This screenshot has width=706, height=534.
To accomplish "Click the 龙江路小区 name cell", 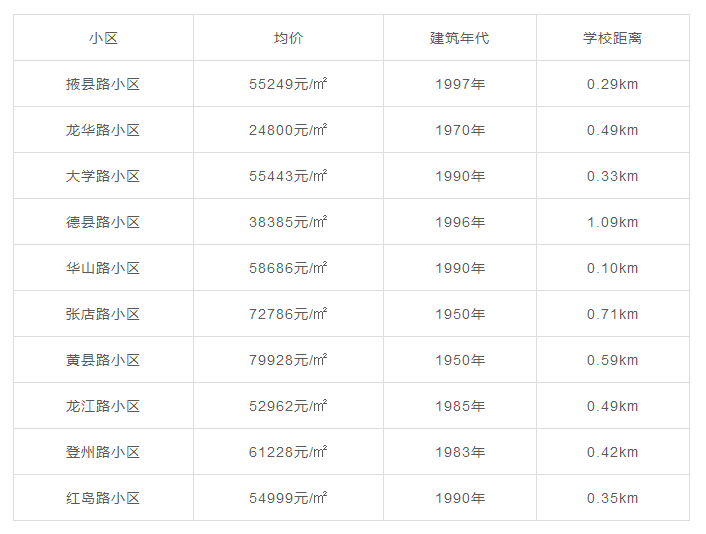I will coord(103,406).
